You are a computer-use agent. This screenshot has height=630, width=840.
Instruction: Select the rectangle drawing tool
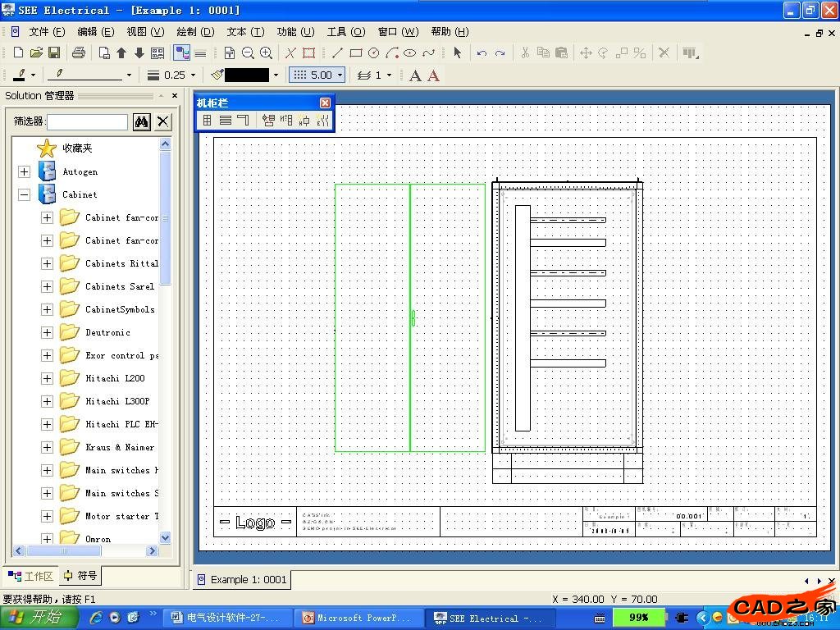coord(355,52)
